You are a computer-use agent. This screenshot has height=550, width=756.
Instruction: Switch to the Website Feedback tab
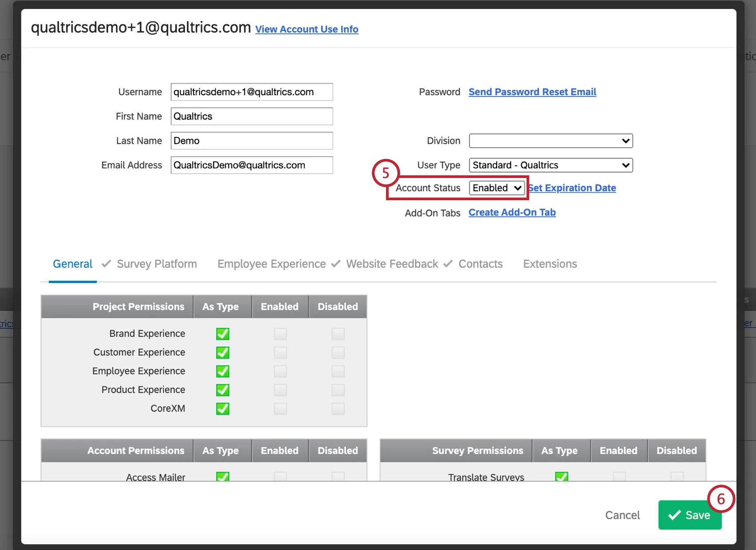[x=392, y=264]
